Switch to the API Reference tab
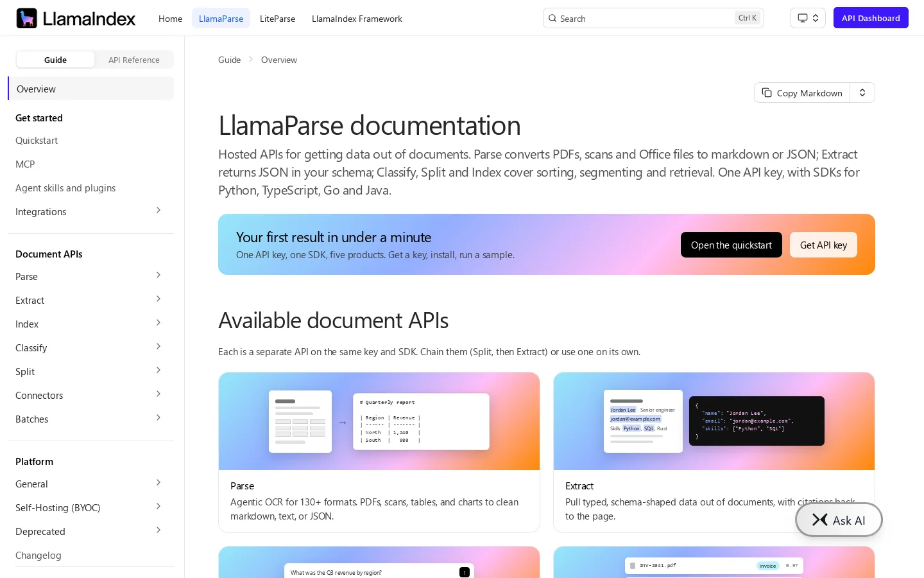 coord(134,60)
